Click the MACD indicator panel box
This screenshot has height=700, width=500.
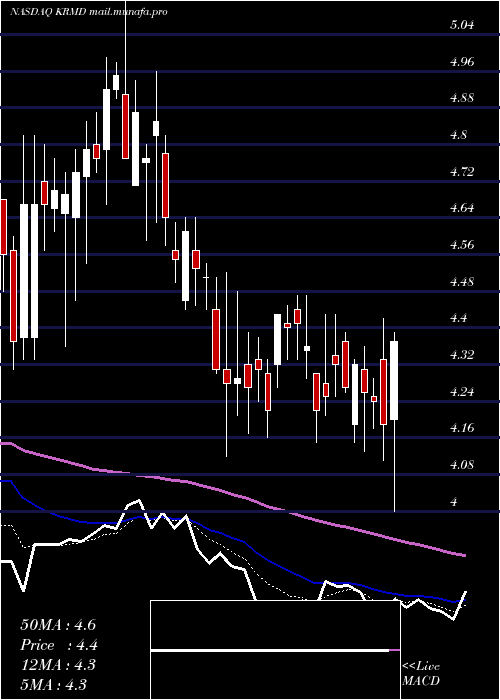[x=275, y=650]
